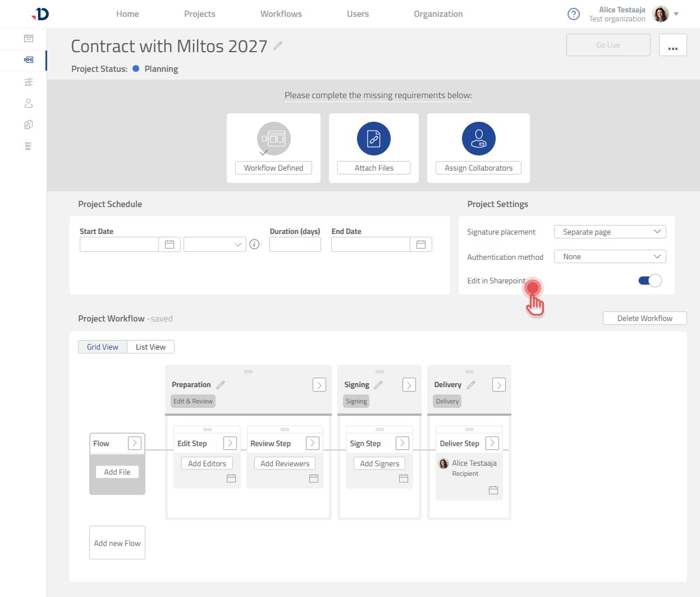Open the three-dot more options button

coord(673,45)
